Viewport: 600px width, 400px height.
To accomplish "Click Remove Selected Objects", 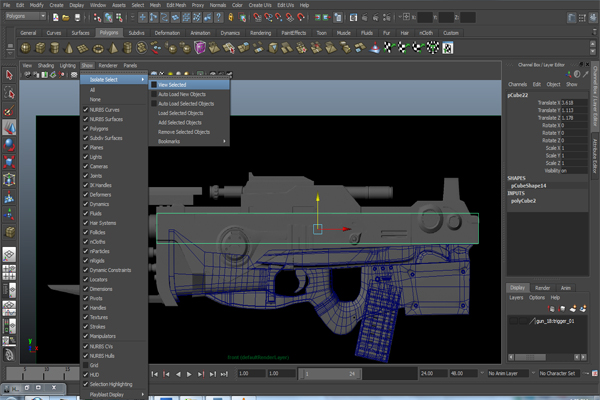I will coord(184,132).
